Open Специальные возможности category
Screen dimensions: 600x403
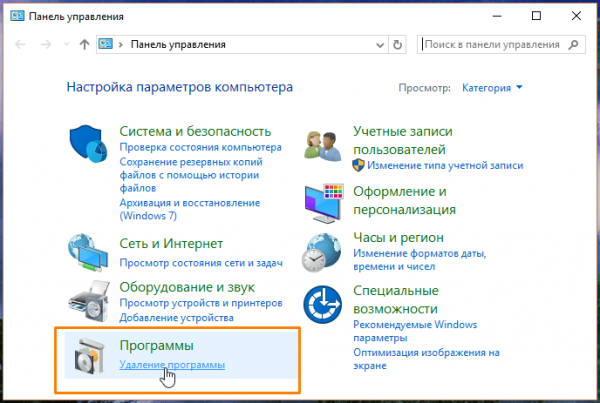[x=396, y=300]
